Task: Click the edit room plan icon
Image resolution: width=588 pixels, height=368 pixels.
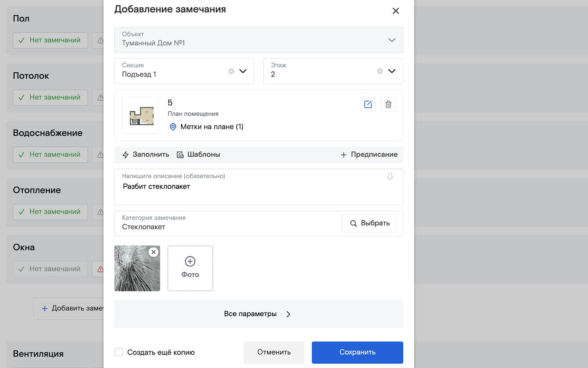Action: point(368,104)
